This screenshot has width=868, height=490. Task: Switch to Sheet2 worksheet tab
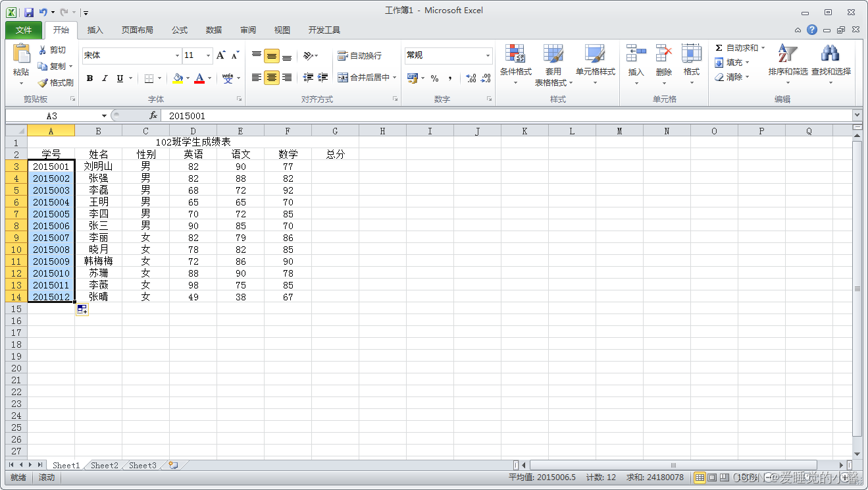tap(105, 465)
